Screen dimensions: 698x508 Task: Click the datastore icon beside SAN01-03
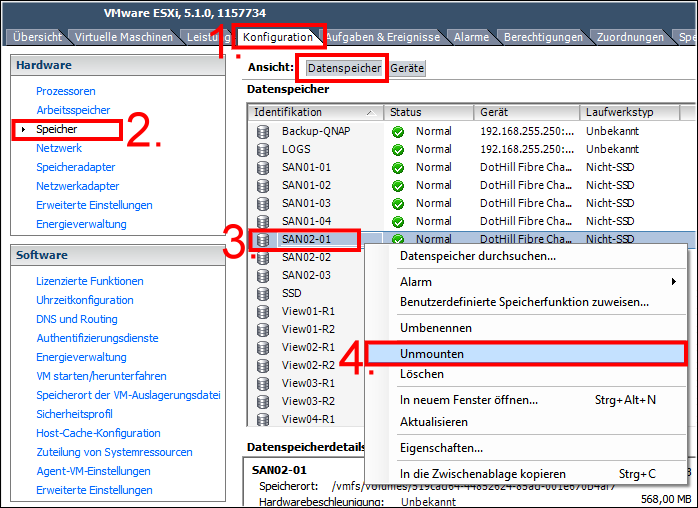263,203
